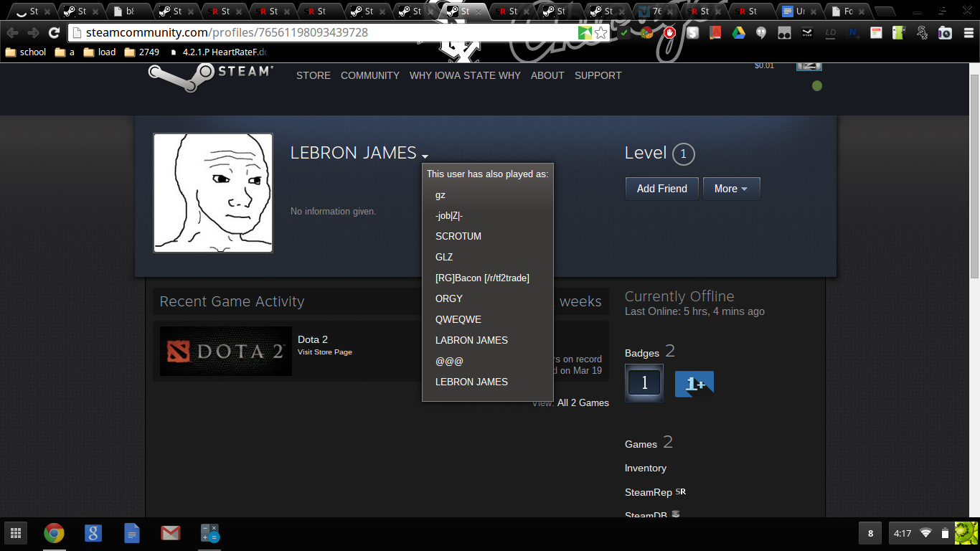Click the Steam extension icon in toolbar
The height and width of the screenshot is (551, 980).
(807, 32)
